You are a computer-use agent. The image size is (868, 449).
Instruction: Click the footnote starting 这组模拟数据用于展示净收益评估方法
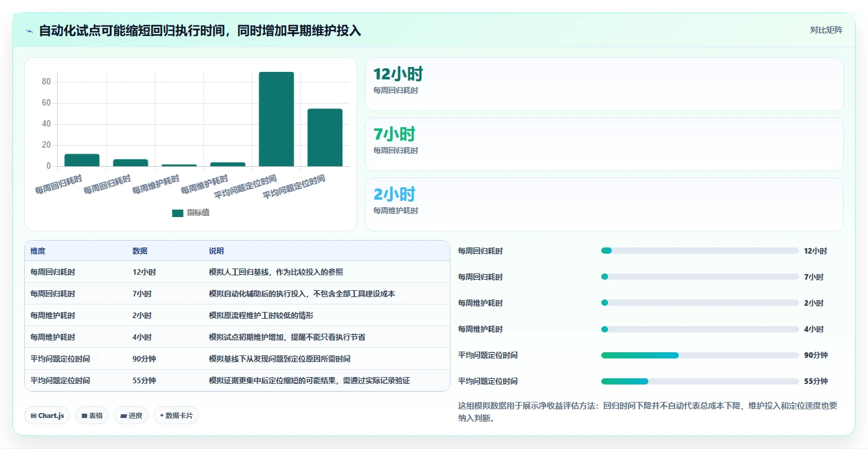[648, 412]
